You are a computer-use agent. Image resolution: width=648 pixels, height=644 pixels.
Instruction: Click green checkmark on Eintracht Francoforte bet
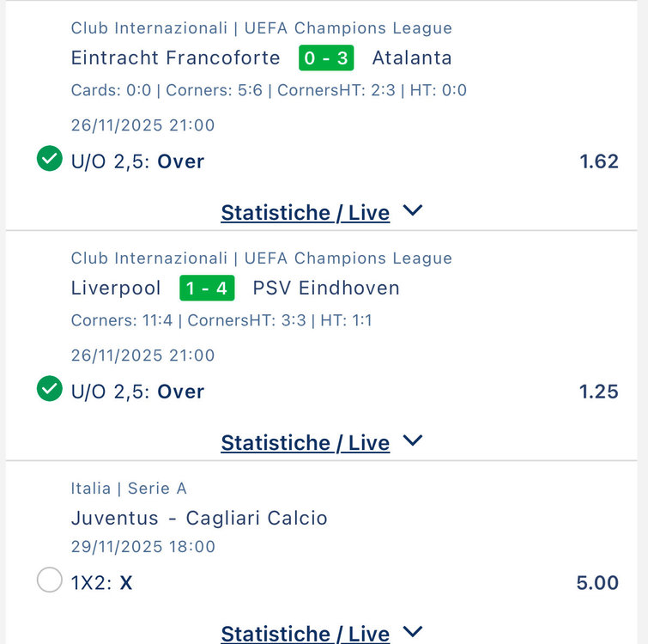pos(50,159)
